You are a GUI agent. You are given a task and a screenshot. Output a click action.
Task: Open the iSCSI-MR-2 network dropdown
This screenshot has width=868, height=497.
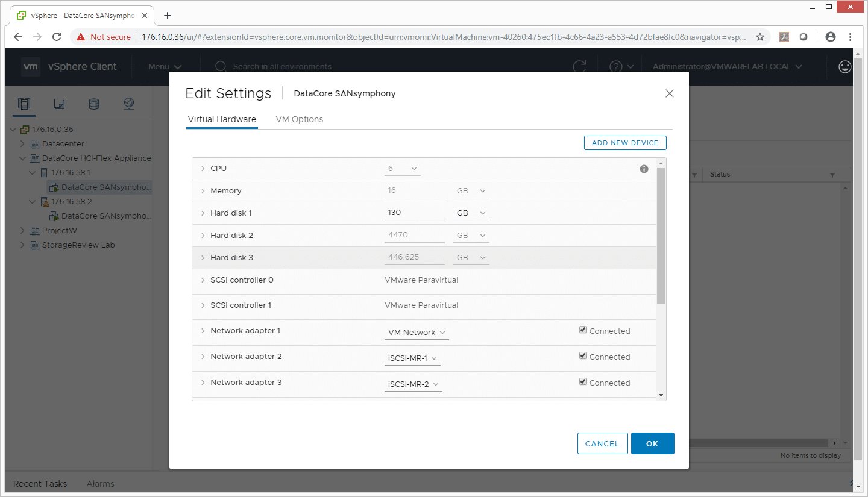pos(414,384)
